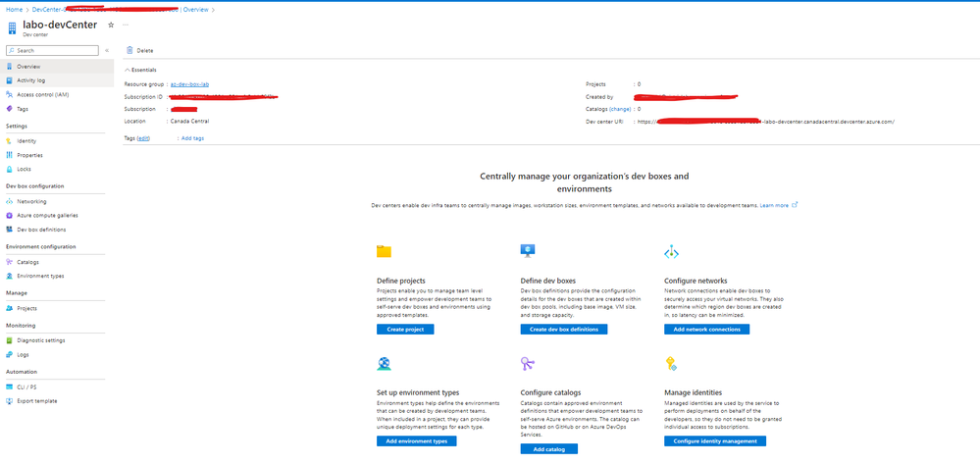The width and height of the screenshot is (980, 464).
Task: Click the Locks padlock icon
Action: (x=10, y=169)
